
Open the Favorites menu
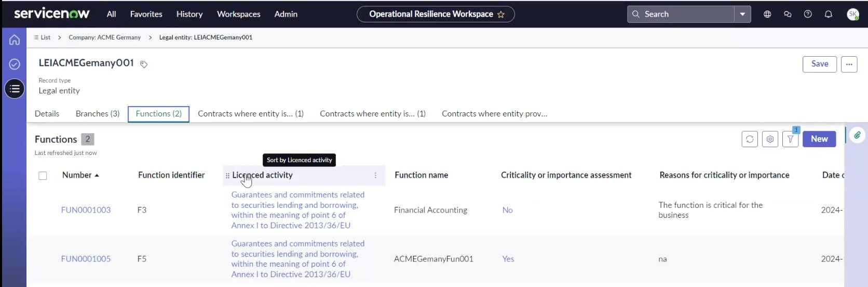[146, 14]
